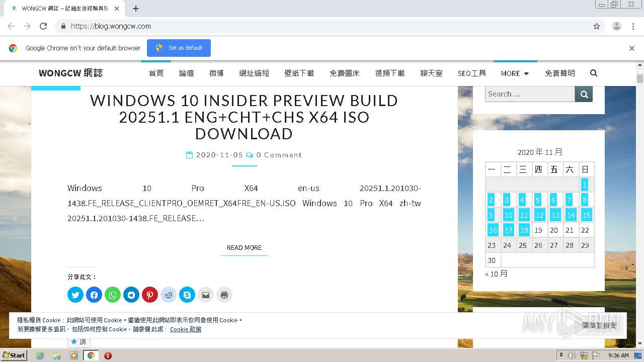Reload the current page

coord(43,26)
